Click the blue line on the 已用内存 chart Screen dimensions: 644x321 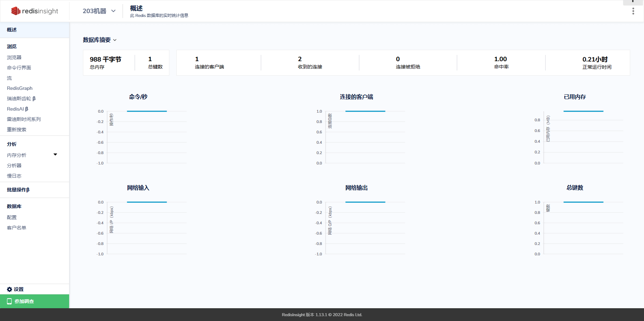click(x=584, y=111)
